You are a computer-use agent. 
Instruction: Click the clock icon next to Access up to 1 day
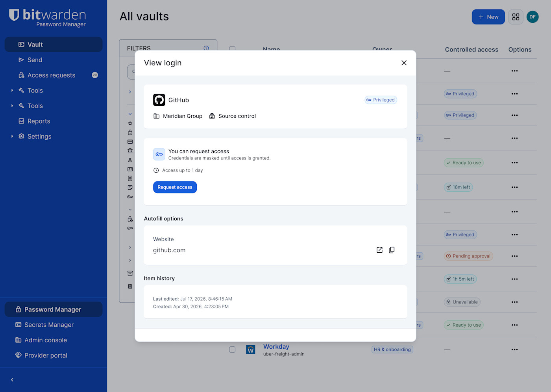(x=156, y=170)
